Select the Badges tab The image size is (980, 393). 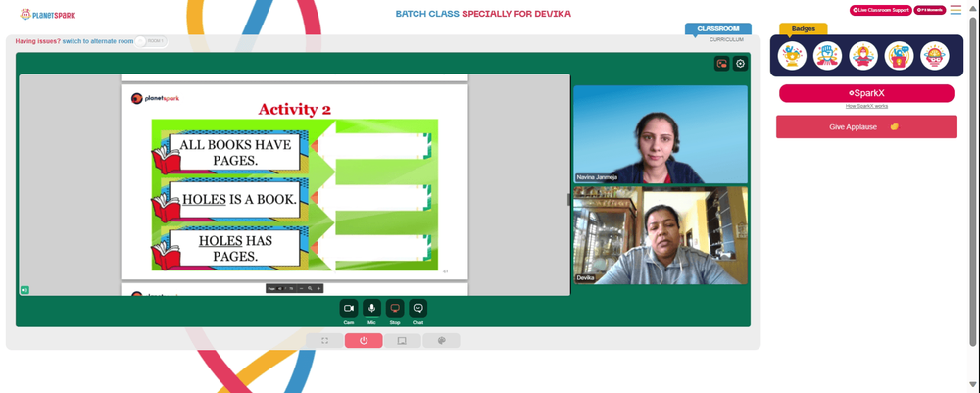point(804,28)
